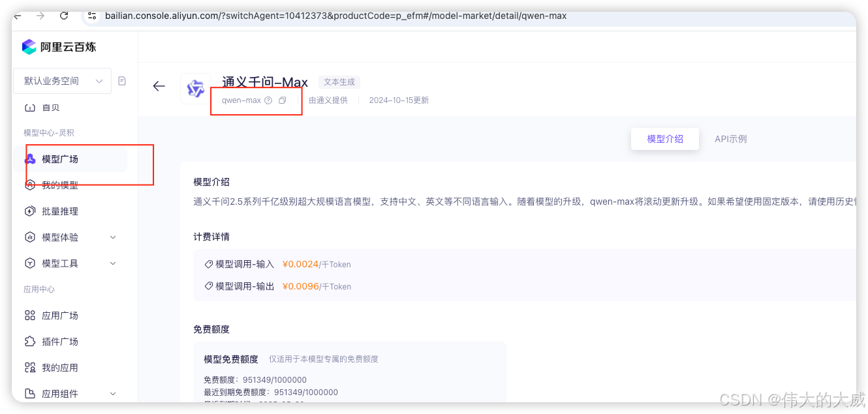Expand the 模型工具 submenu chevron
The width and height of the screenshot is (868, 414).
coord(113,263)
